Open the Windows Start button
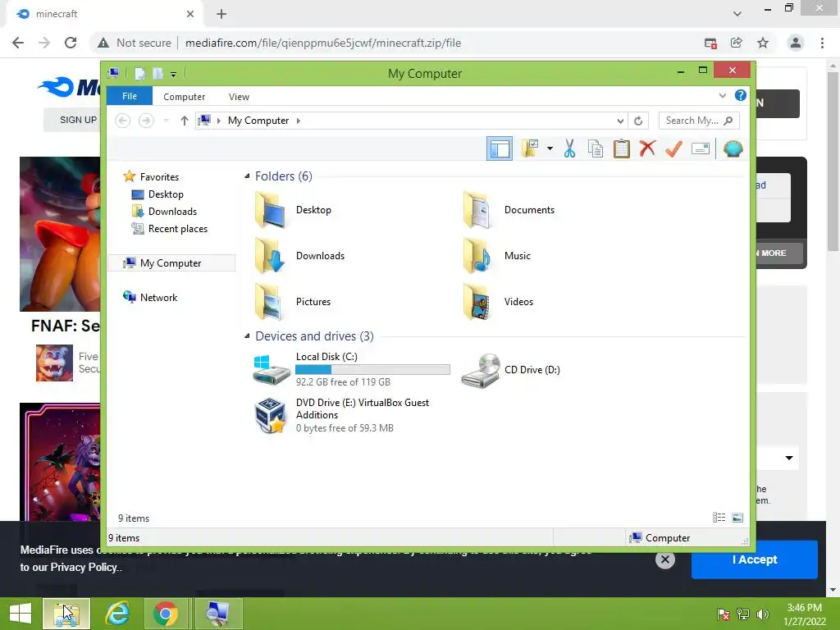Screen dimensions: 840x630 [x=21, y=614]
